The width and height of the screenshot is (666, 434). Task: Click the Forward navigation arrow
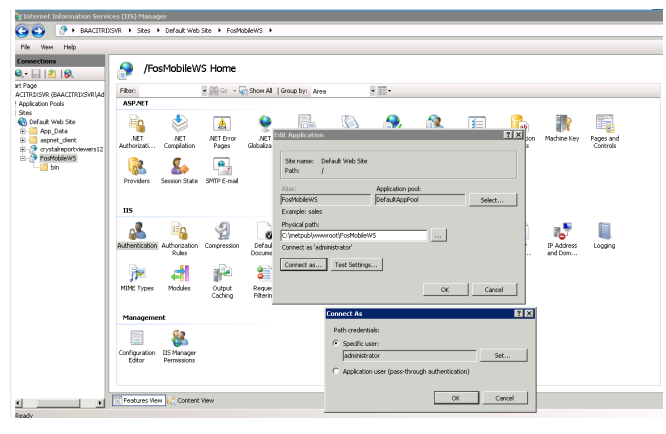[38, 31]
